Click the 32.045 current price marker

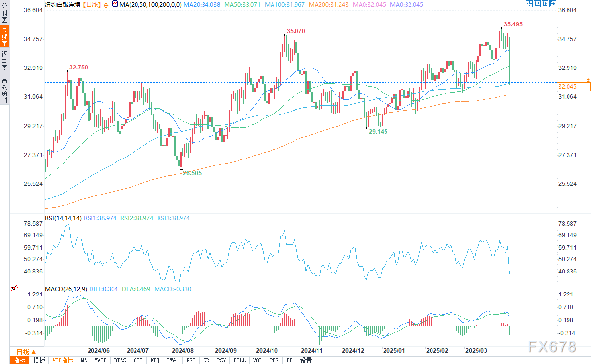[573, 87]
